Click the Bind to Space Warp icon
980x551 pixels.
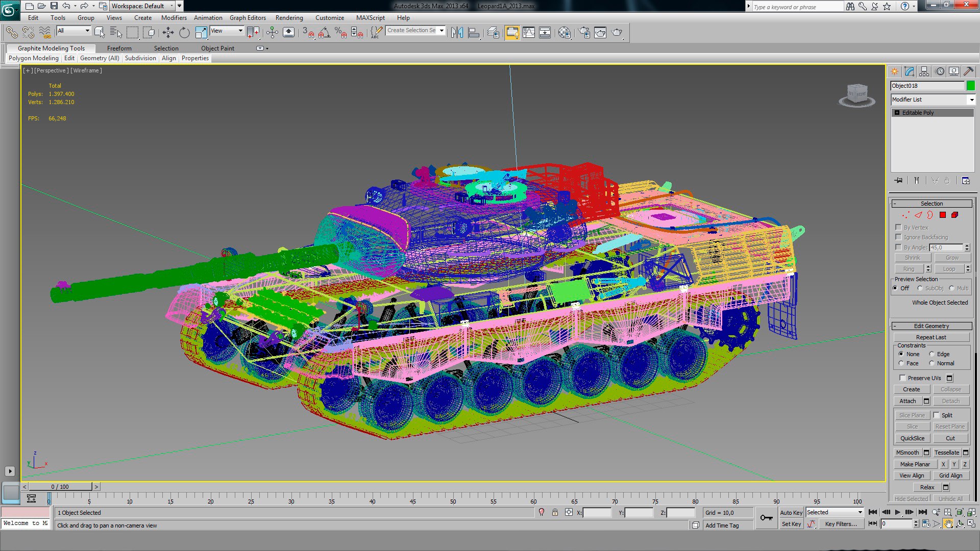pos(45,33)
